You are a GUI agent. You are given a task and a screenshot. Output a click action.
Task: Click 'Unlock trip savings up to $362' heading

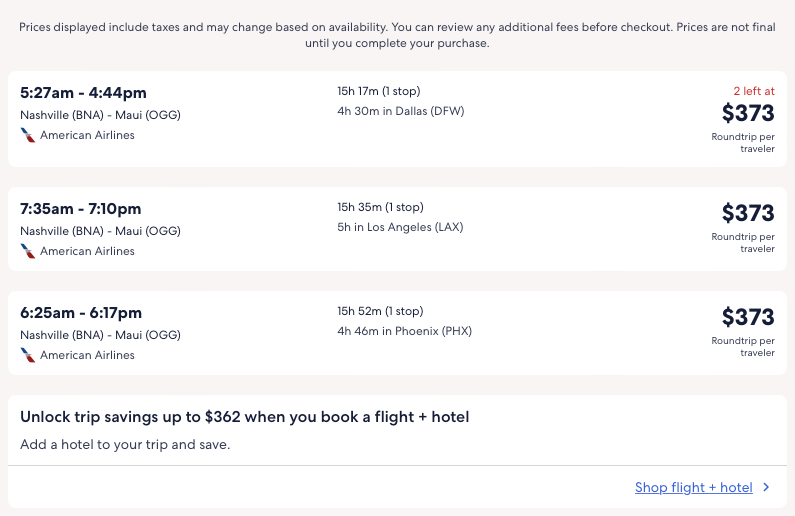coord(245,416)
